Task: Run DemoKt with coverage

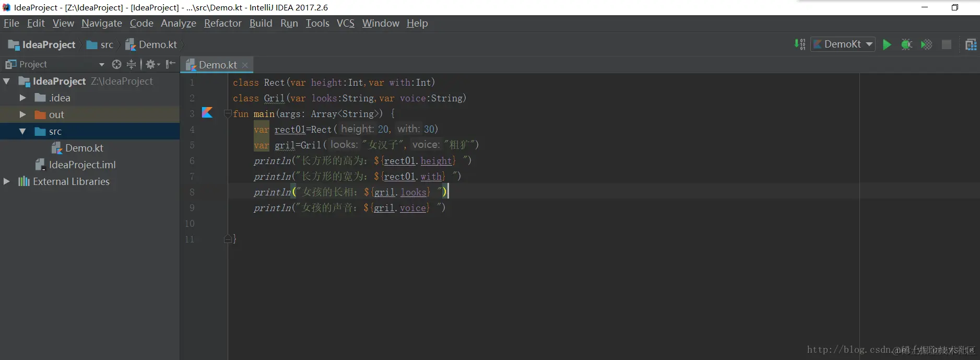Action: pyautogui.click(x=927, y=44)
